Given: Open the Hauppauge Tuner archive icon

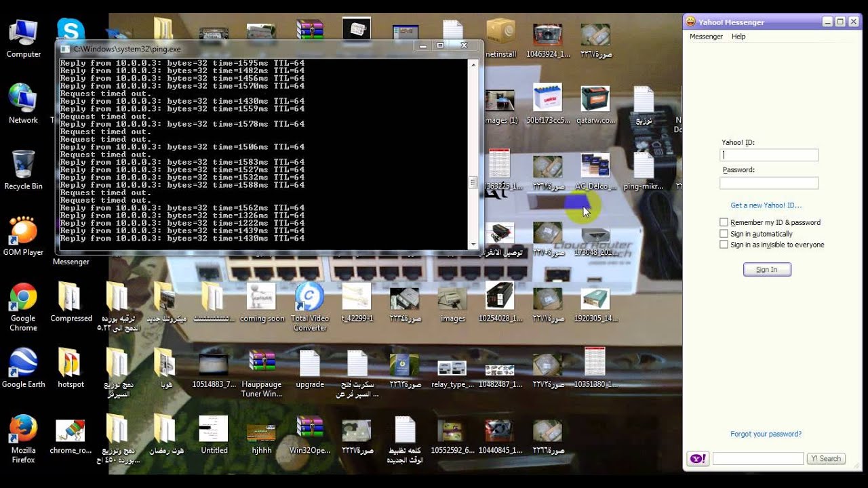Looking at the screenshot, I should 262,373.
